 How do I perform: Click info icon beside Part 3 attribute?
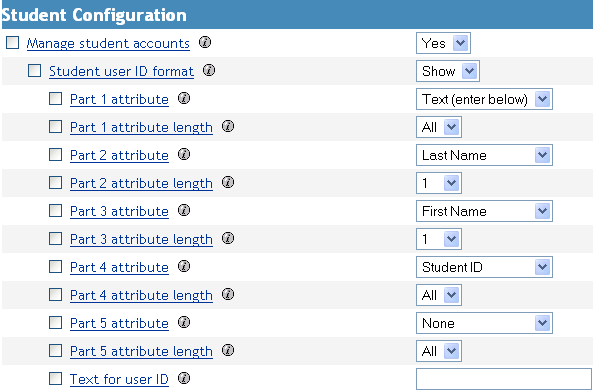184,210
